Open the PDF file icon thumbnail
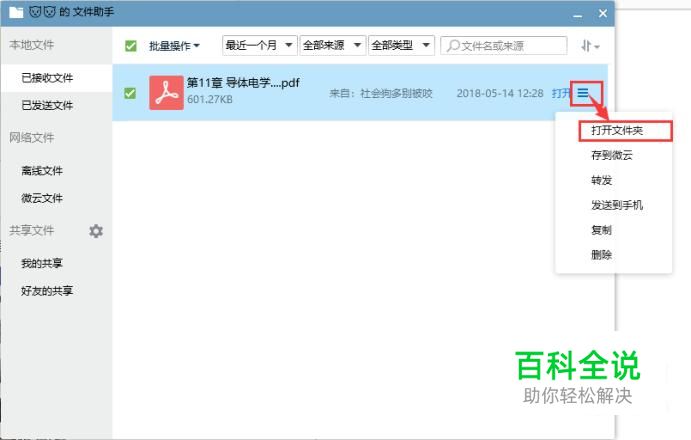 point(166,93)
